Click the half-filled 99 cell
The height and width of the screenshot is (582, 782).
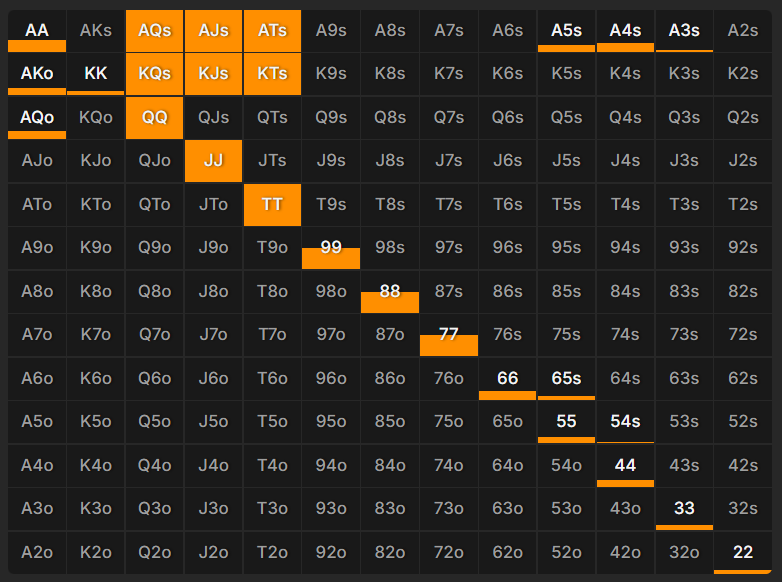coord(331,248)
